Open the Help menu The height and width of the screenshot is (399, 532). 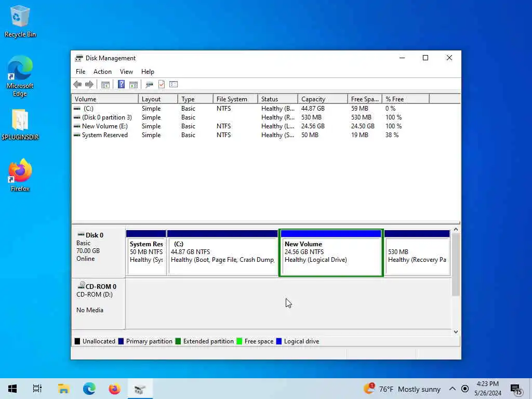tap(148, 72)
